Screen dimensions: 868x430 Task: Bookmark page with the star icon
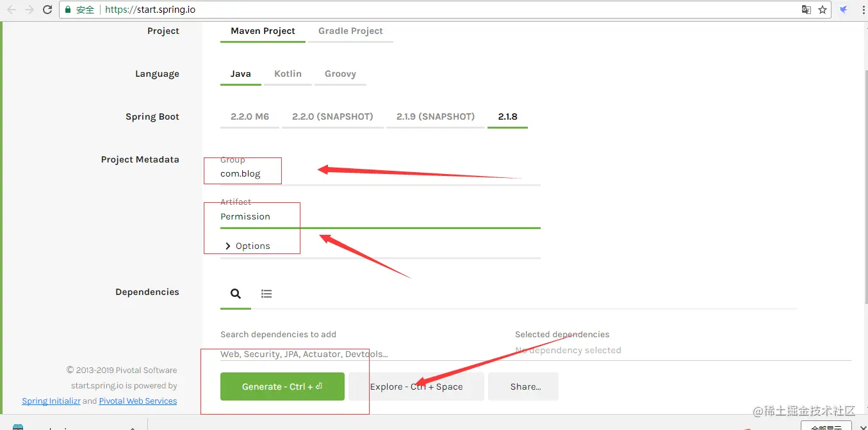pyautogui.click(x=823, y=10)
